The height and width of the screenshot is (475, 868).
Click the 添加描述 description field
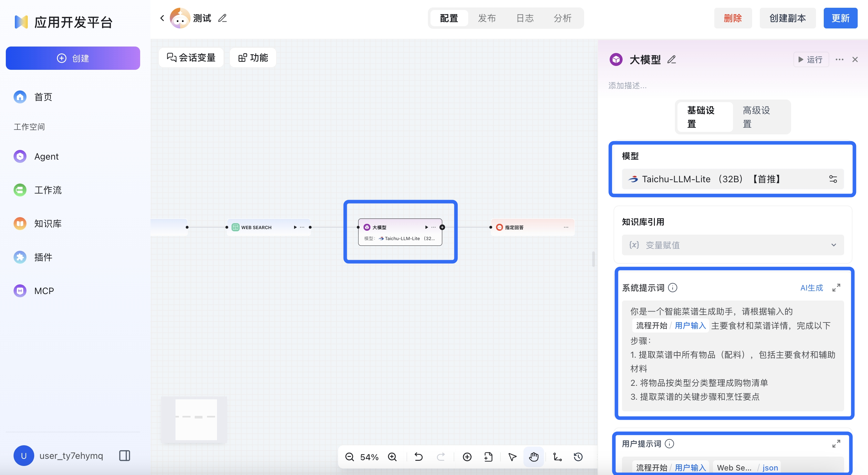627,85
